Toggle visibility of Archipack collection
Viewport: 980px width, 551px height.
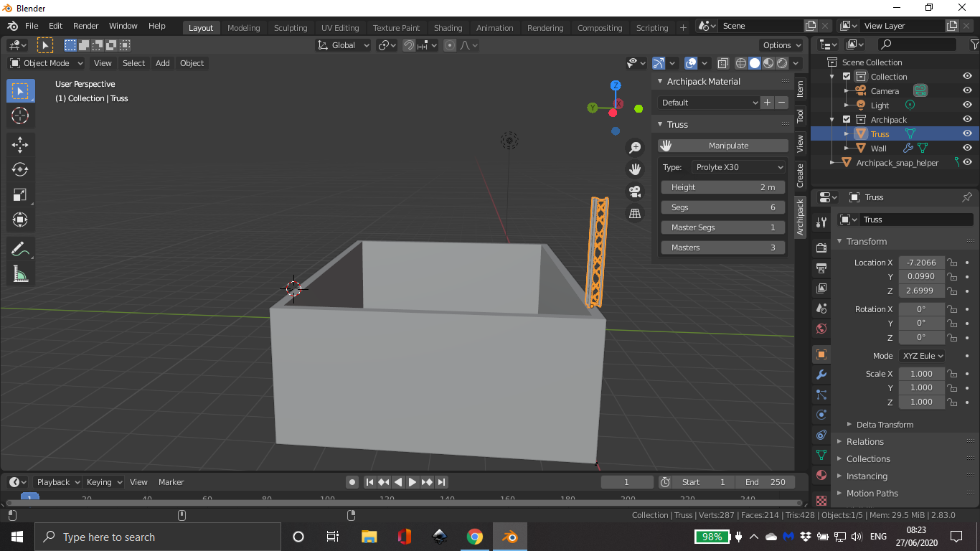coord(967,119)
